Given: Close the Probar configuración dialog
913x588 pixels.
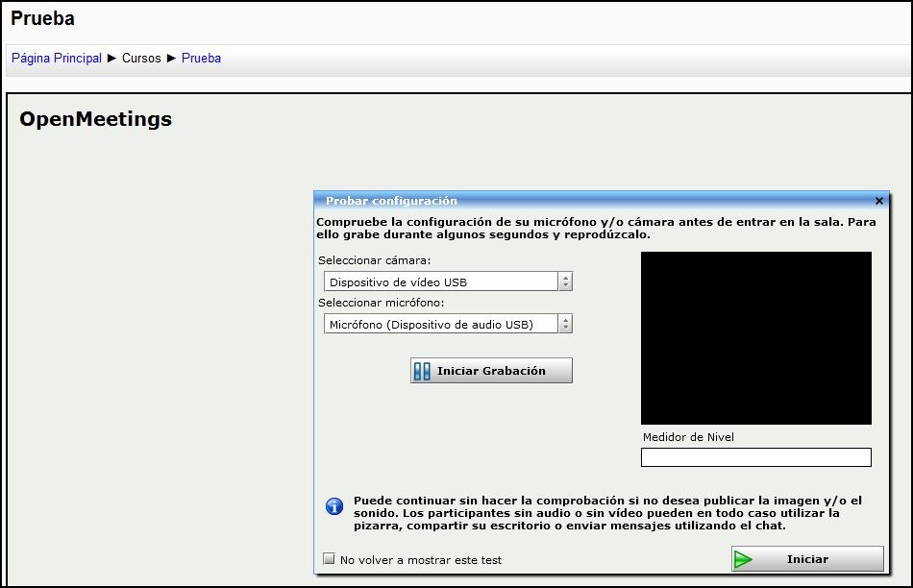Looking at the screenshot, I should [x=878, y=201].
